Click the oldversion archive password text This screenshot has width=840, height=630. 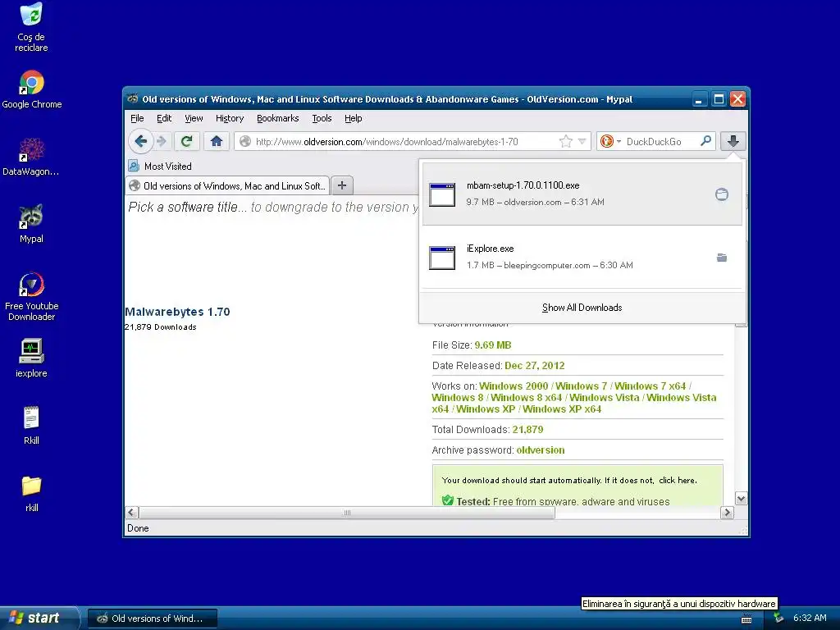click(540, 450)
